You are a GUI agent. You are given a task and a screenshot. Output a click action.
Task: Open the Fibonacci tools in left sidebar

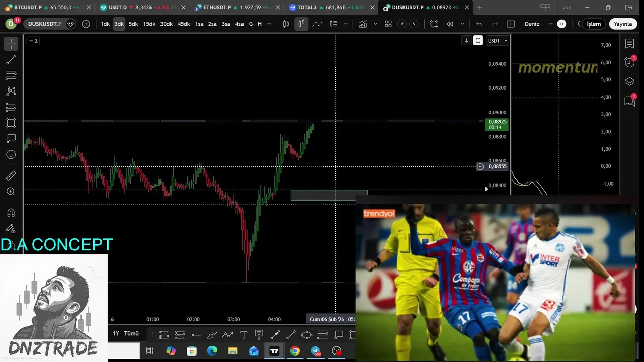point(11,75)
